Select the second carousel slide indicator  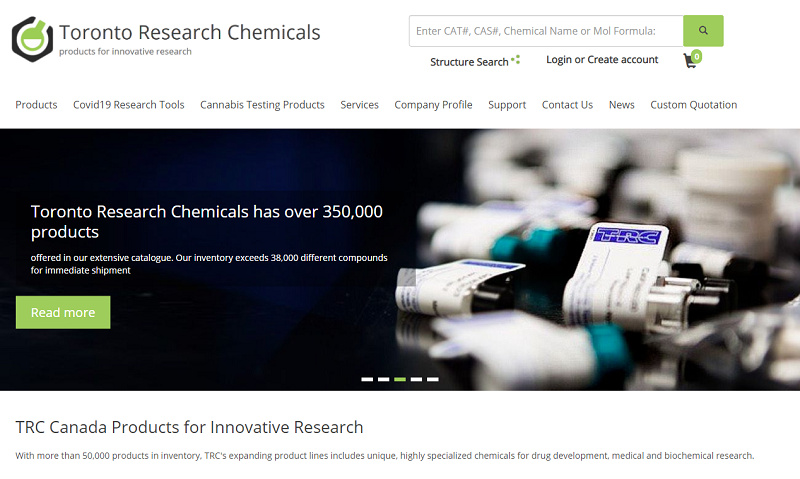[384, 379]
